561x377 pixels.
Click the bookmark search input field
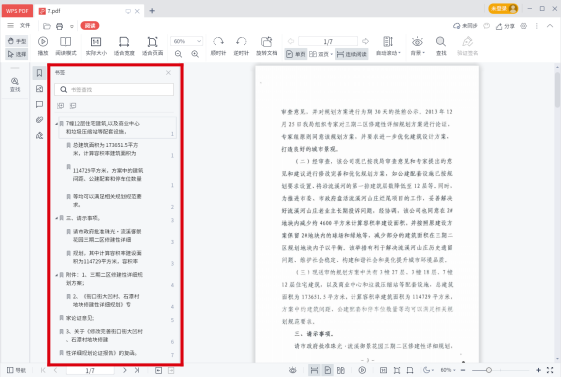pos(114,89)
